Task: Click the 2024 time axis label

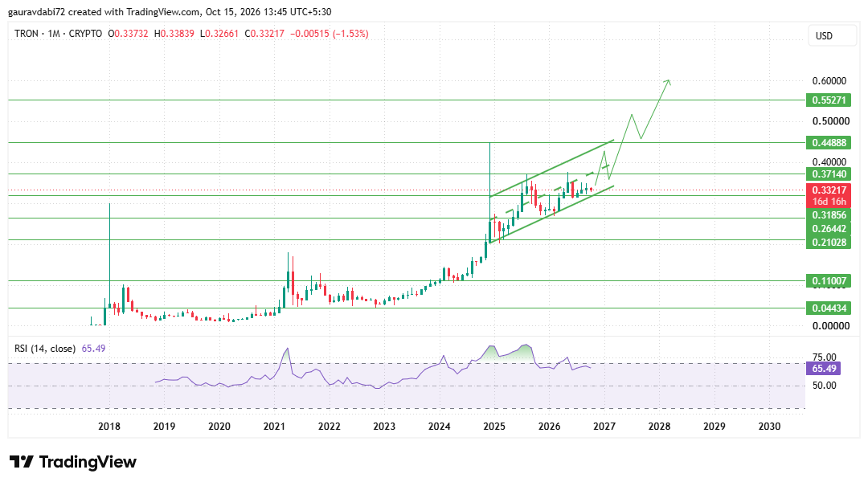Action: (x=440, y=427)
